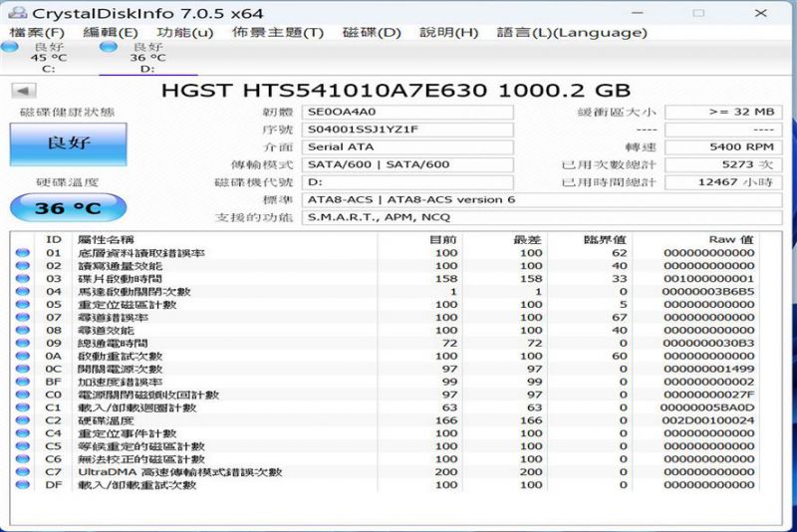Image resolution: width=797 pixels, height=532 pixels.
Task: Select the D: drive tab at 36 °C
Action: (147, 58)
